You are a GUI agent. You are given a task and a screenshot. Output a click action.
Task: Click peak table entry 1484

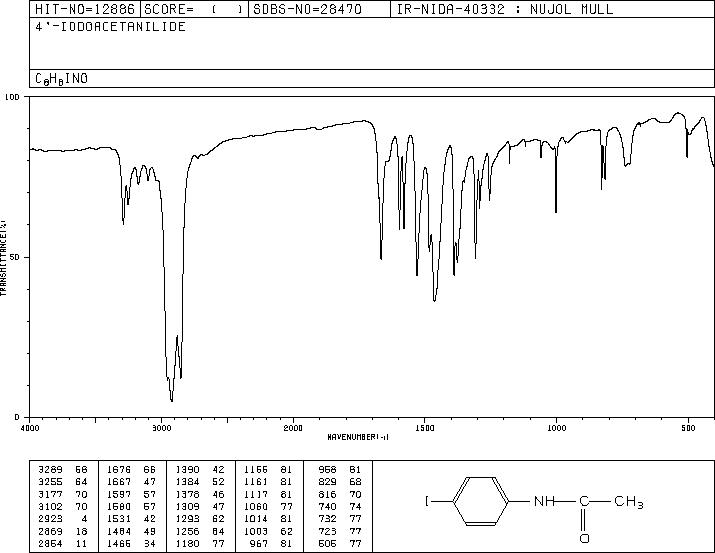pyautogui.click(x=131, y=531)
